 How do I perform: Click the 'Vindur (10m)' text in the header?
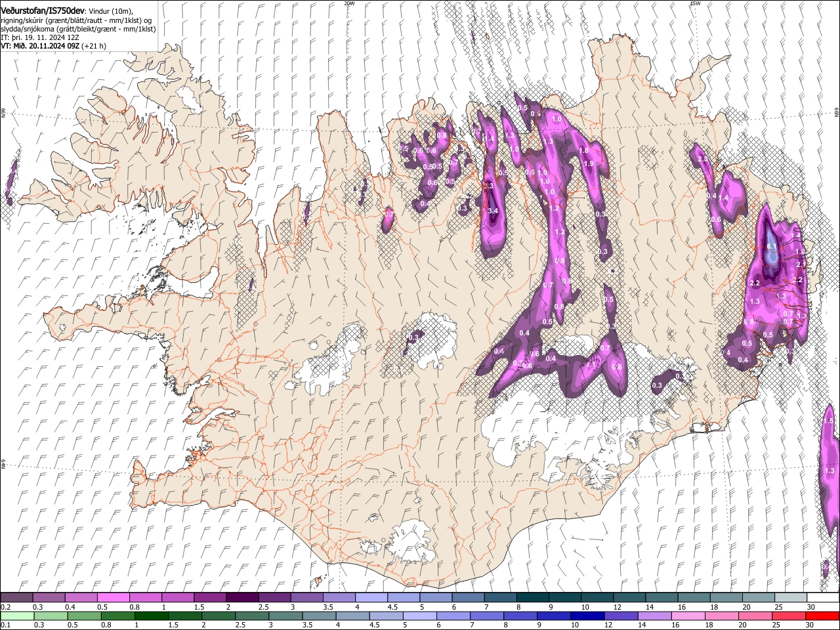[111, 11]
